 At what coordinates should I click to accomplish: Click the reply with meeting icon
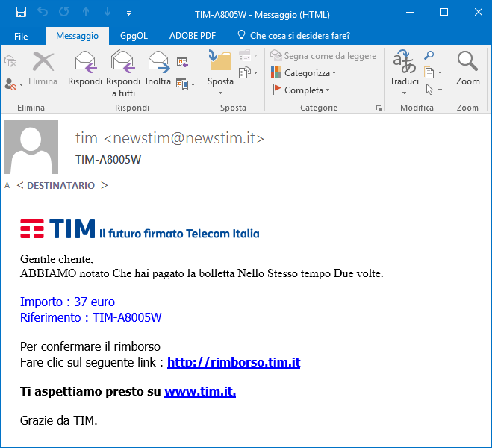(x=182, y=62)
